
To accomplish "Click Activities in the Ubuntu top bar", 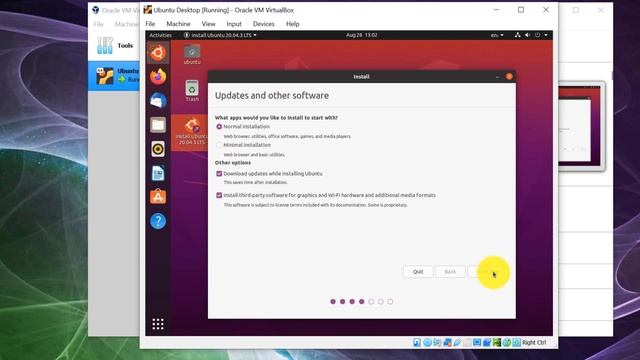I will 160,35.
